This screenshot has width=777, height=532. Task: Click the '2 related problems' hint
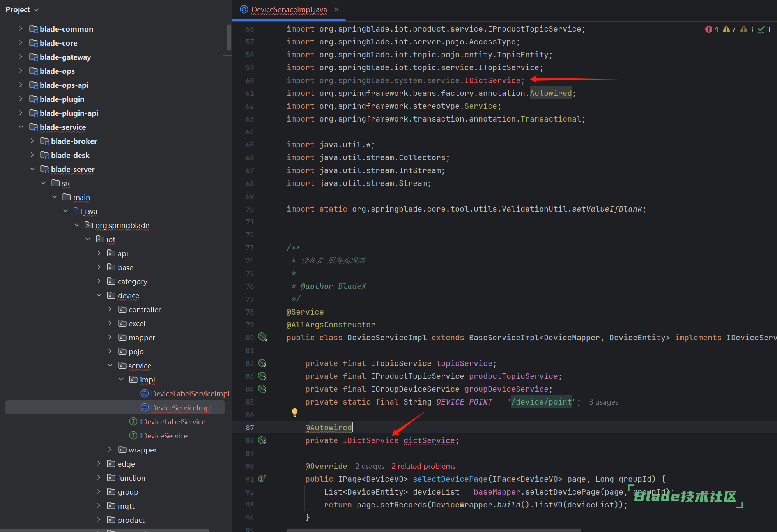click(423, 466)
